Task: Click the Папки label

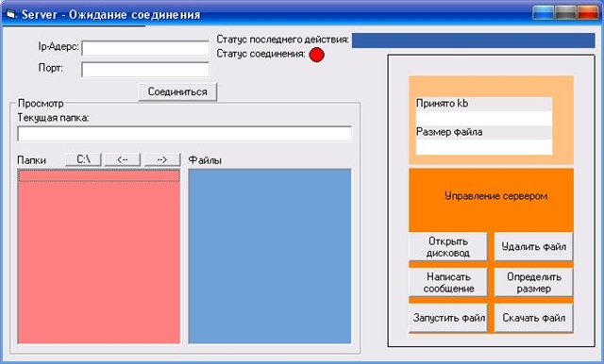Action: [x=31, y=160]
